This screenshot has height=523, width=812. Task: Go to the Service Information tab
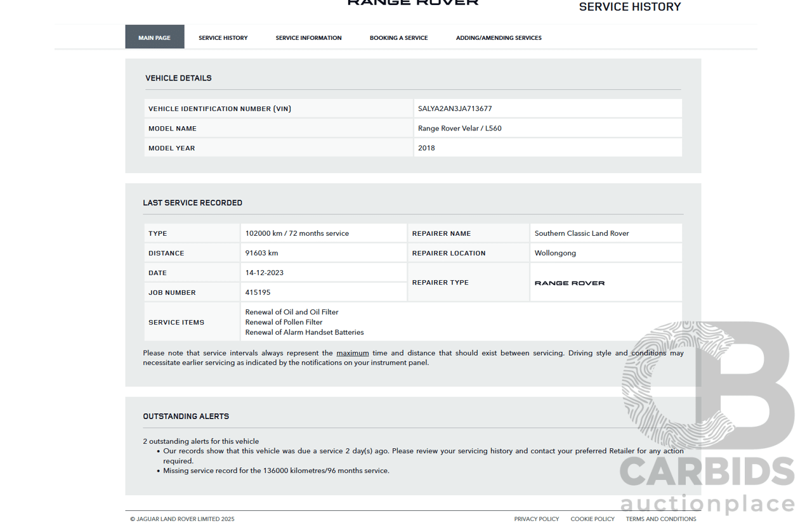308,38
